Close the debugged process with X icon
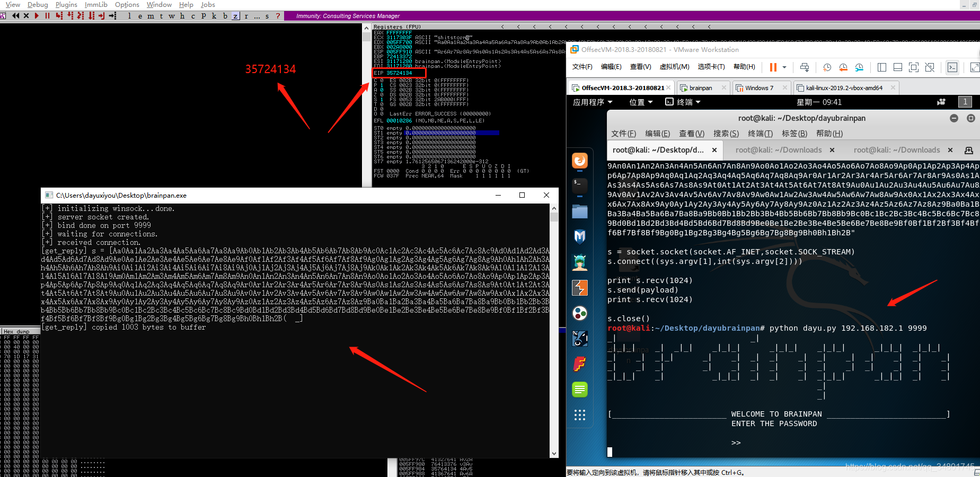Screen dimensions: 980x477 click(x=26, y=16)
